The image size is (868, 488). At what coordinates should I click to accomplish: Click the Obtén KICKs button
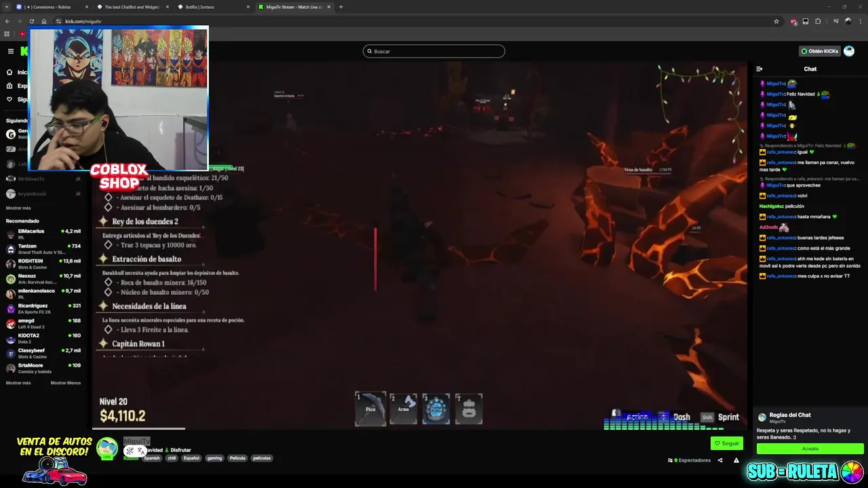pyautogui.click(x=819, y=51)
